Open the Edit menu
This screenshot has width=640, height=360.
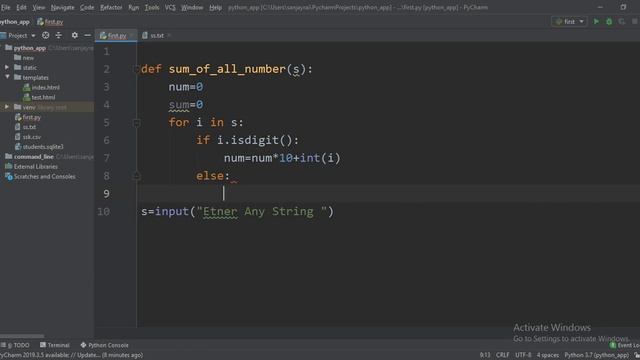point(21,7)
